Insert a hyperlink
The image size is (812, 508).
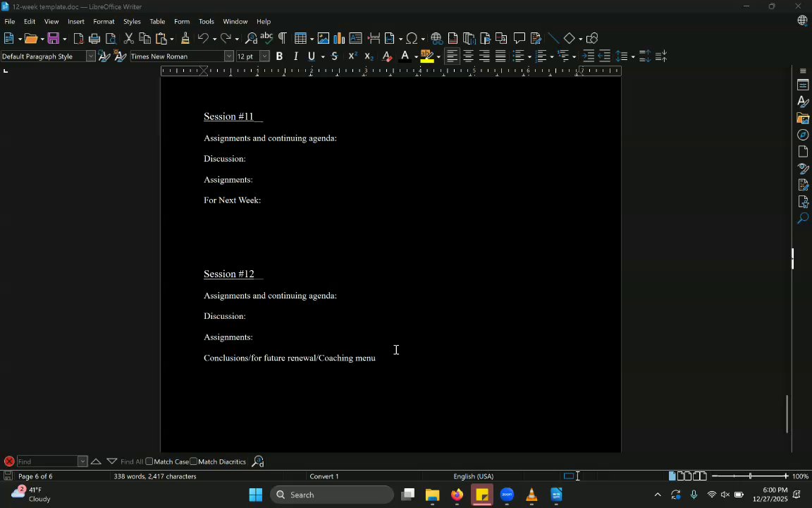(x=436, y=38)
